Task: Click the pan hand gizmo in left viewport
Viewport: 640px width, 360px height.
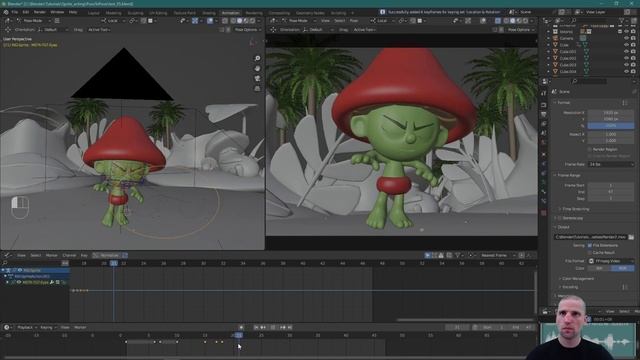Action: [258, 69]
